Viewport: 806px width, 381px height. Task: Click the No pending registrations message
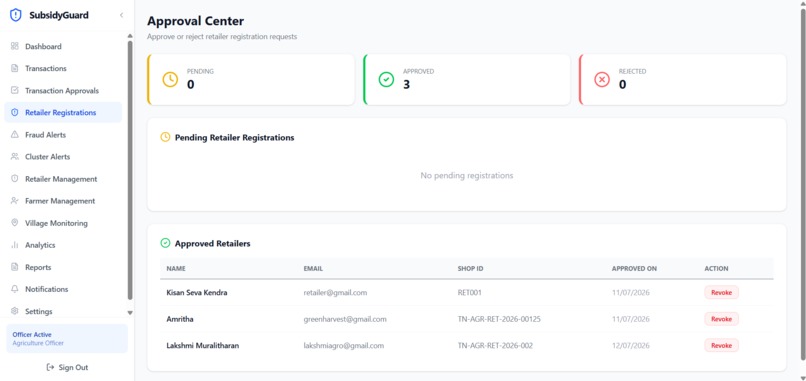click(x=467, y=175)
